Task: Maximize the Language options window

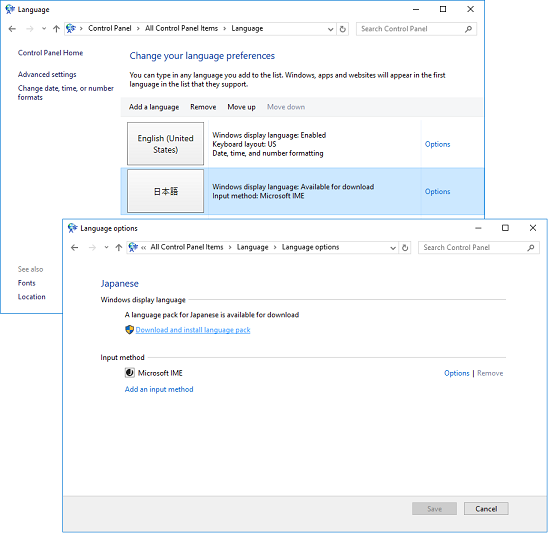Action: point(505,228)
